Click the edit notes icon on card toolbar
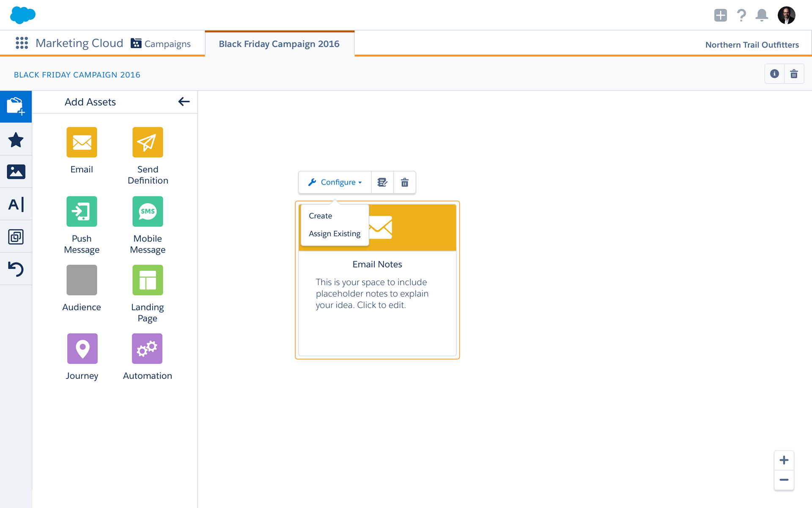 [382, 182]
